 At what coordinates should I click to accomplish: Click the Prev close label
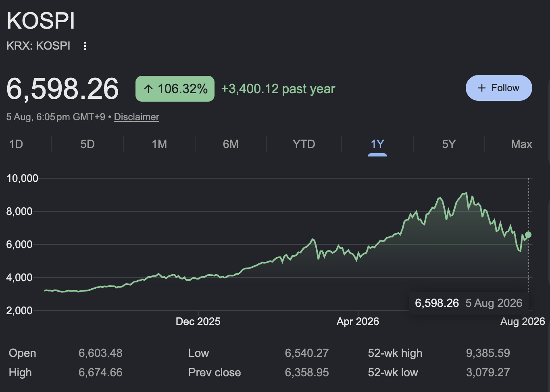215,373
